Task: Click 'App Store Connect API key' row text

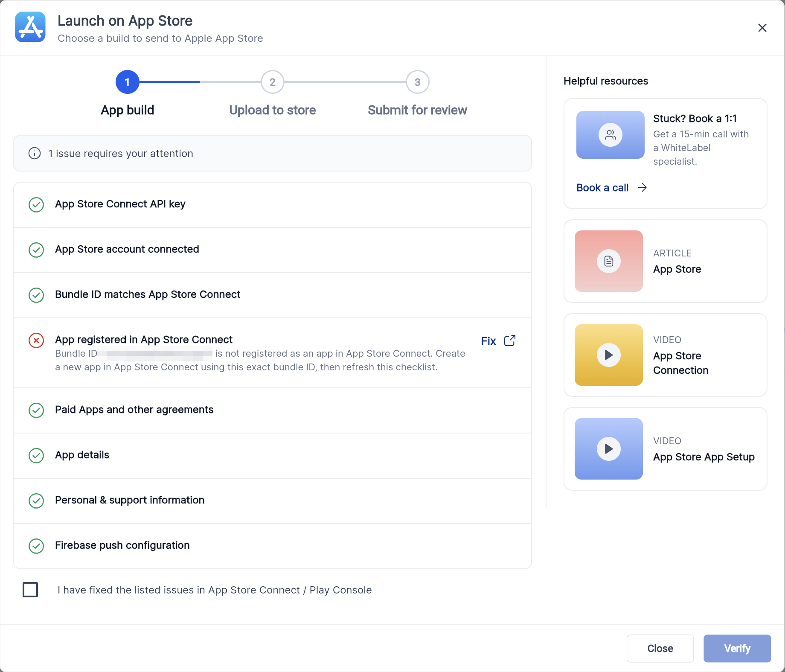Action: pos(120,204)
